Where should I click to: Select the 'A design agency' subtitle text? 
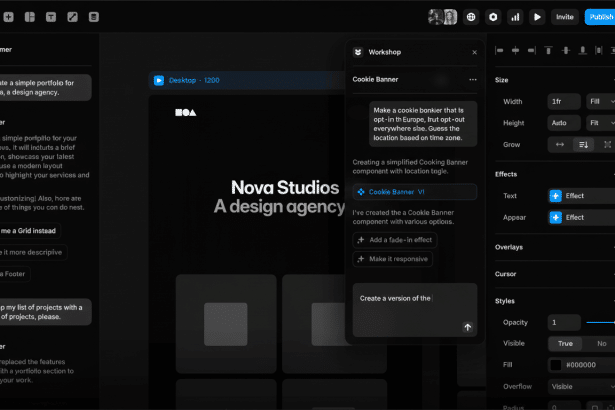pos(279,206)
